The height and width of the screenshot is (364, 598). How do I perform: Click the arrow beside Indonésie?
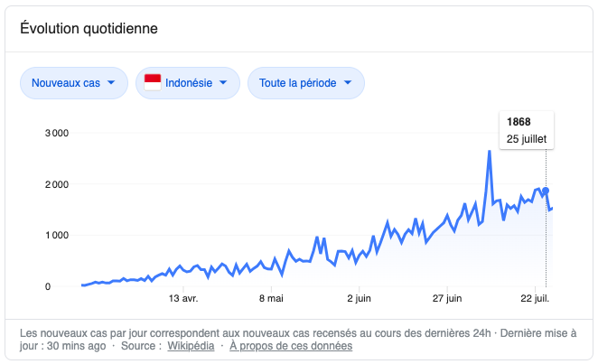pyautogui.click(x=222, y=83)
